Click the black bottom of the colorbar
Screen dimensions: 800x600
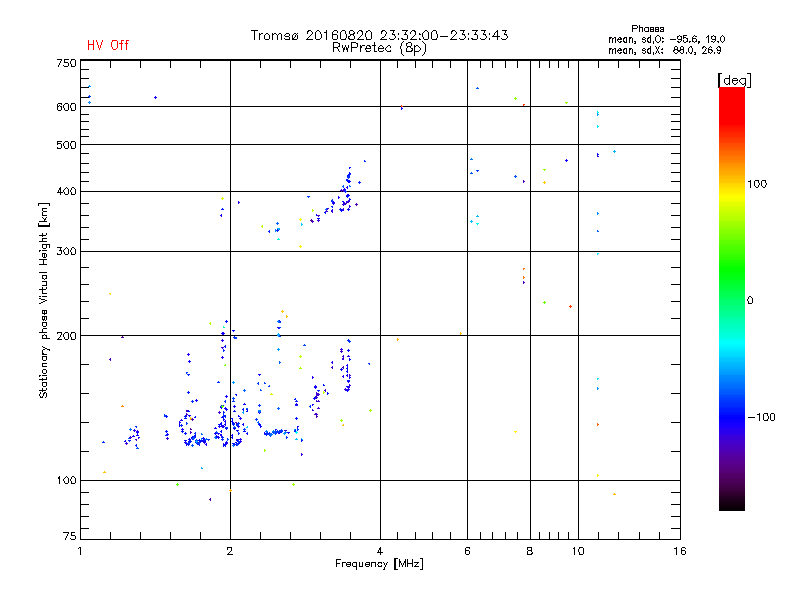pos(731,505)
